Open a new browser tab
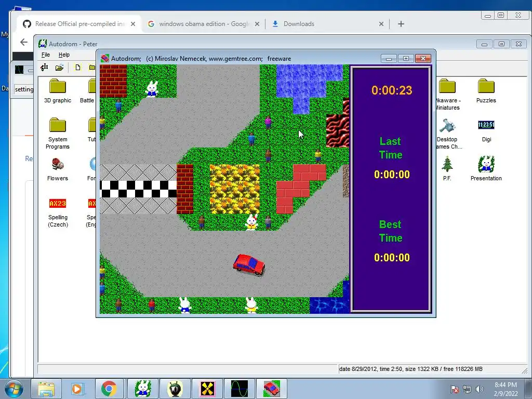Image resolution: width=532 pixels, height=399 pixels. coord(401,24)
